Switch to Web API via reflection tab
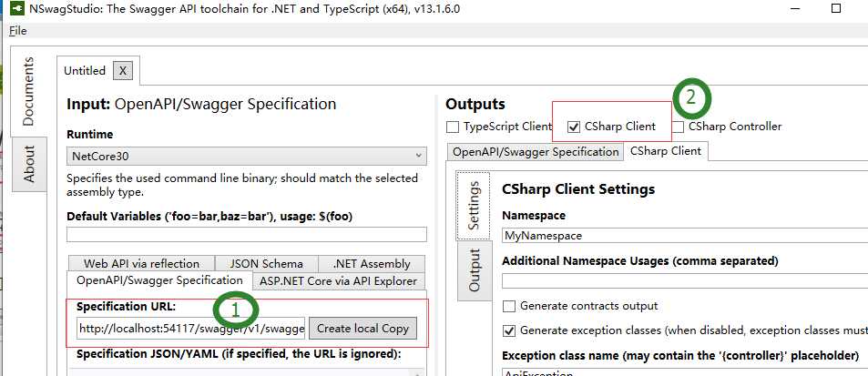This screenshot has width=868, height=376. [x=141, y=264]
